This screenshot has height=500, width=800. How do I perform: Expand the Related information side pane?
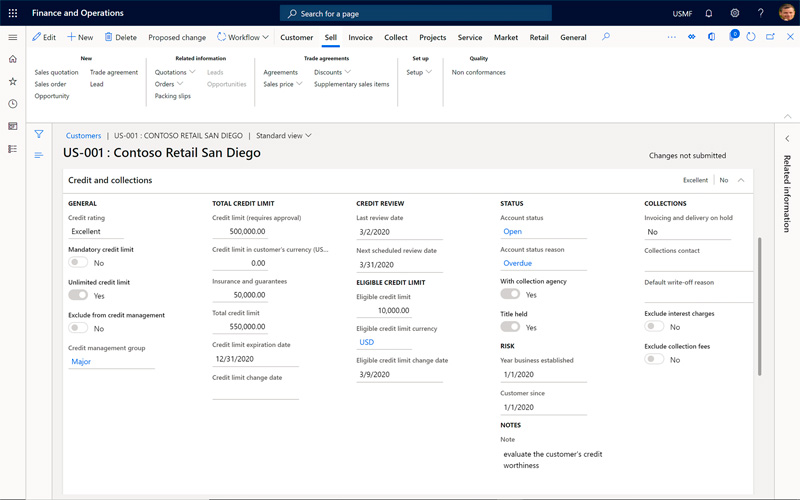point(787,139)
